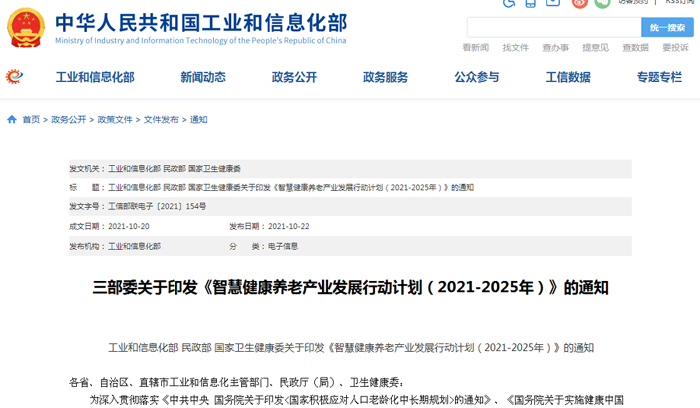The image size is (700, 408).
Task: Click the 看新闻 quick link
Action: [475, 47]
